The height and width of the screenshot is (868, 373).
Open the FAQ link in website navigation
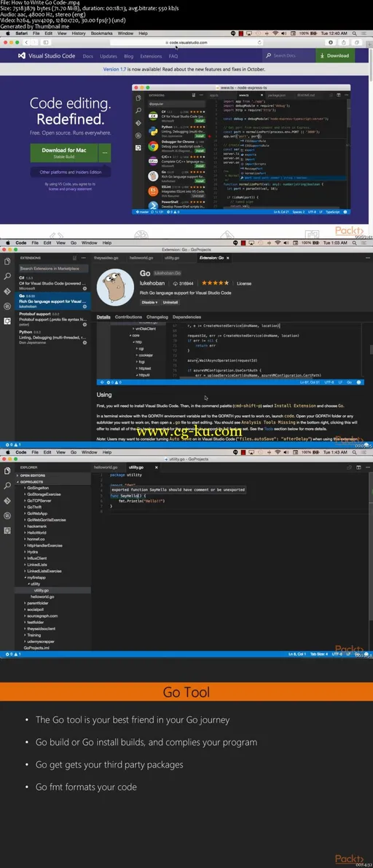(x=173, y=56)
